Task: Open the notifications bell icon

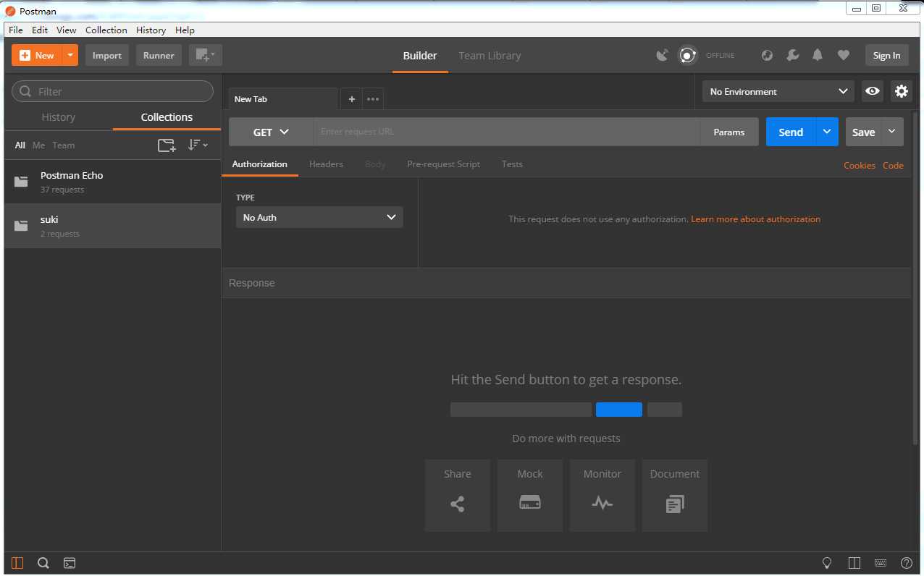Action: [x=818, y=55]
